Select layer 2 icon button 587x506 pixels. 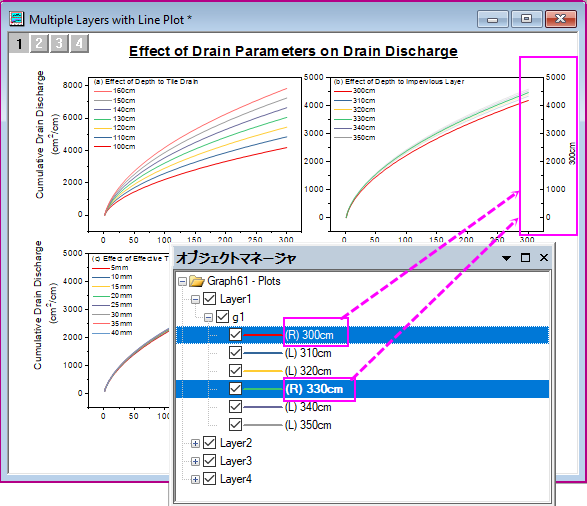39,43
